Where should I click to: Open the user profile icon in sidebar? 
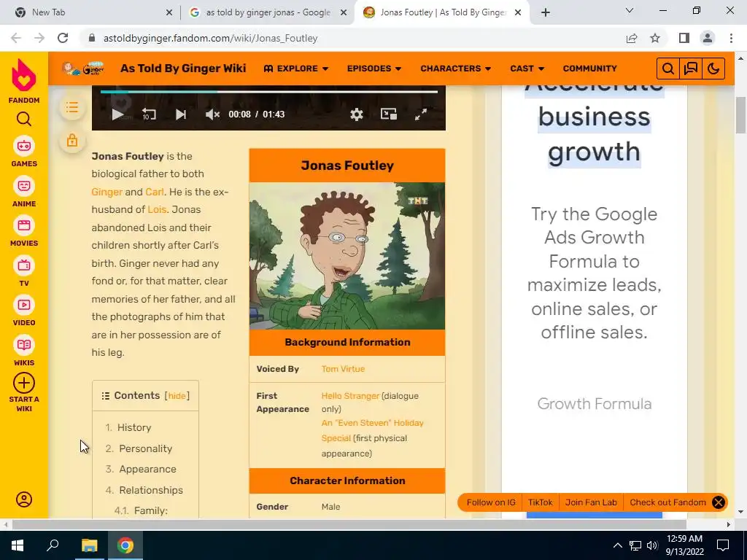pyautogui.click(x=24, y=499)
